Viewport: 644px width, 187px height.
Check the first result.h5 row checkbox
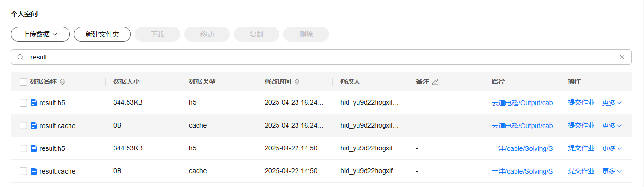coord(23,103)
